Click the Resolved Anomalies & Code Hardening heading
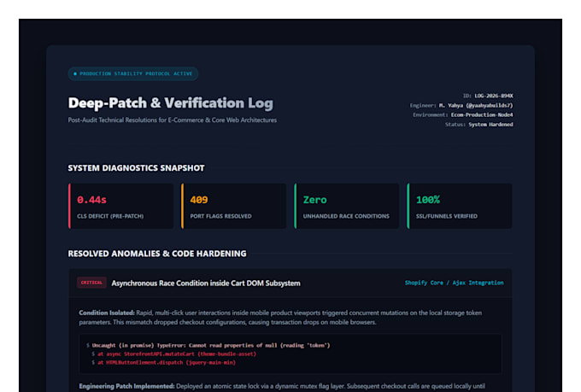 pos(157,254)
